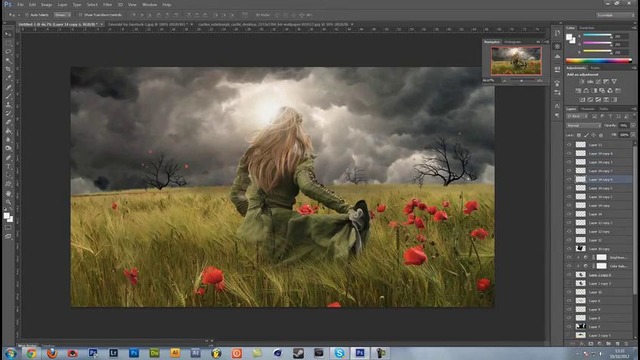Add a Vibrance adjustment layer
Viewport: 640px width, 360px height.
point(614,82)
